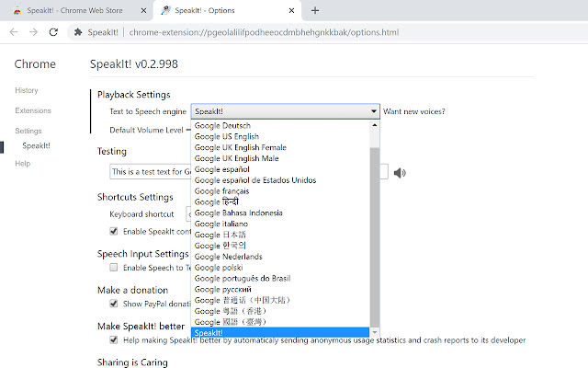Image resolution: width=588 pixels, height=368 pixels.
Task: Toggle the Enable SpeakIt context menu checkbox
Action: point(114,231)
